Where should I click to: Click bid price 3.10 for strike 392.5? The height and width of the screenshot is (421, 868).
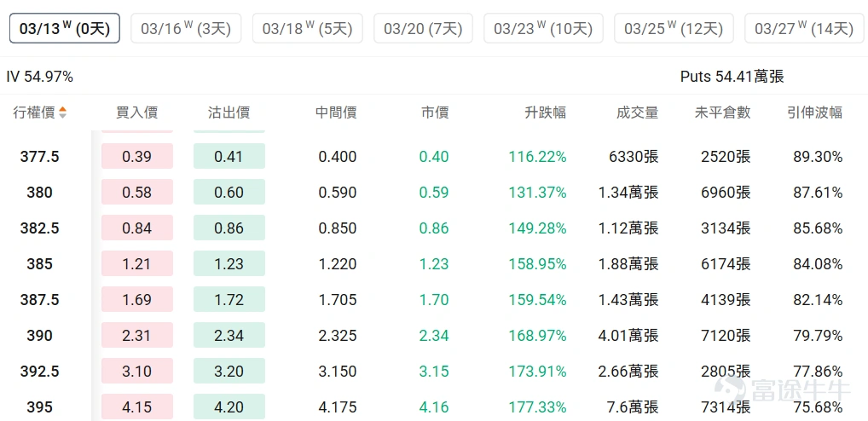pyautogui.click(x=137, y=372)
